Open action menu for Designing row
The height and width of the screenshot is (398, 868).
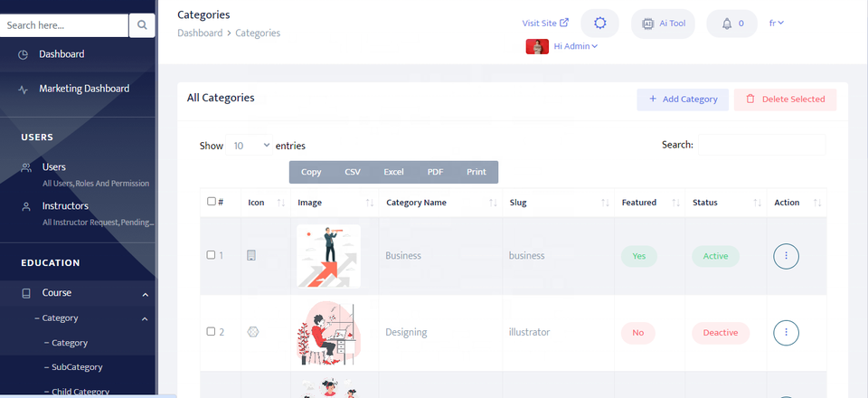(x=786, y=332)
